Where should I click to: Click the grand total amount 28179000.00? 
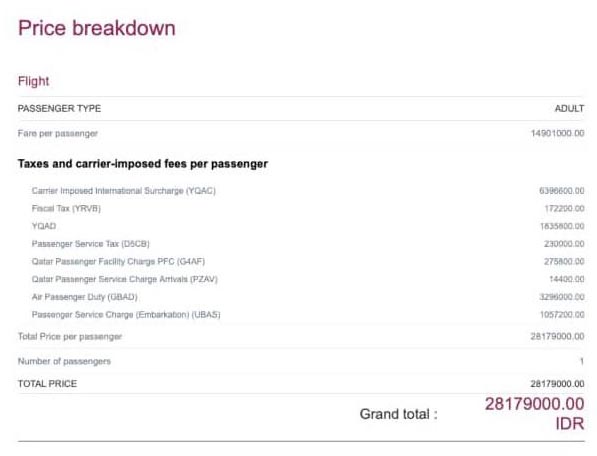coord(535,404)
